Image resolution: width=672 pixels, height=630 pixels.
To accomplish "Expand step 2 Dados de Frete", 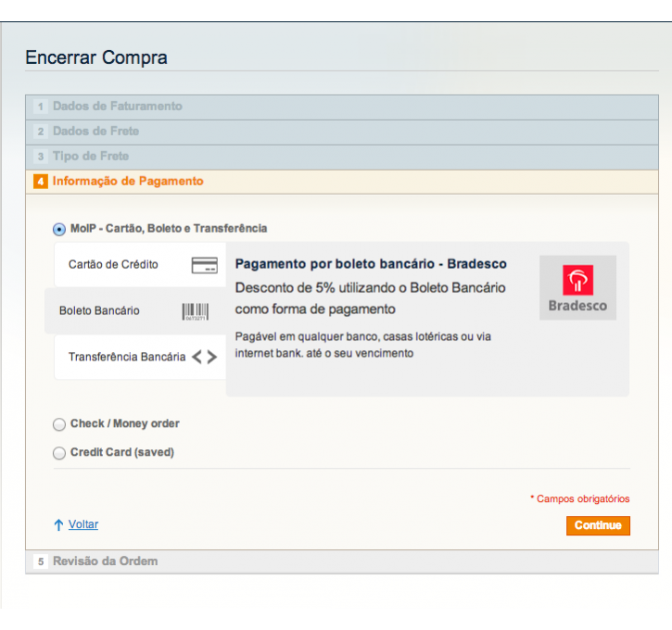I will 342,132.
